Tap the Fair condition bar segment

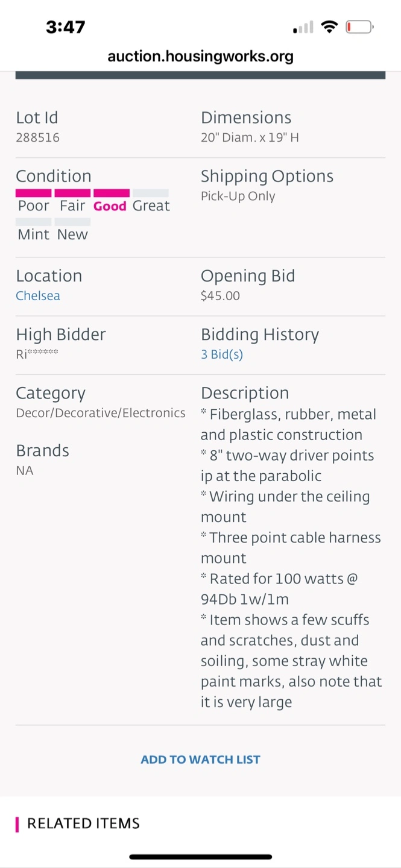[72, 193]
